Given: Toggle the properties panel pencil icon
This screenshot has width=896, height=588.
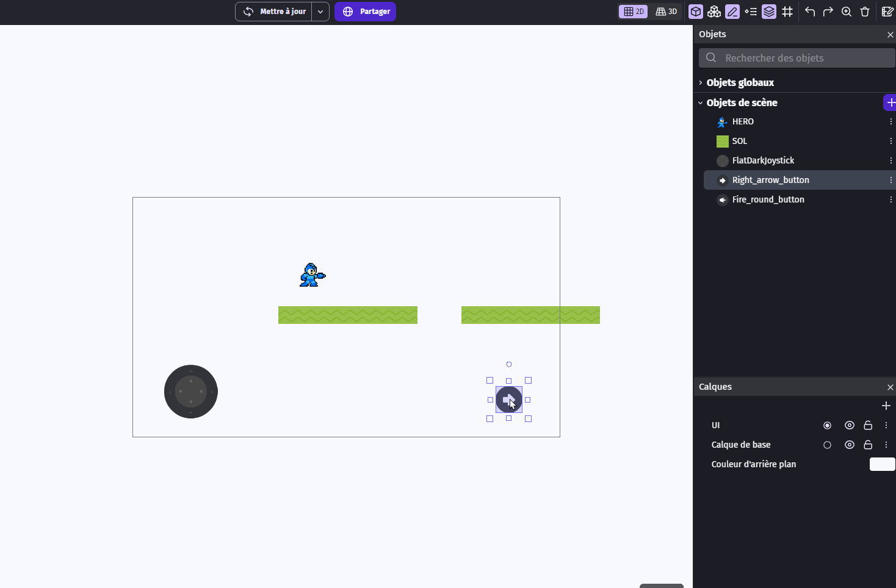Looking at the screenshot, I should point(732,12).
